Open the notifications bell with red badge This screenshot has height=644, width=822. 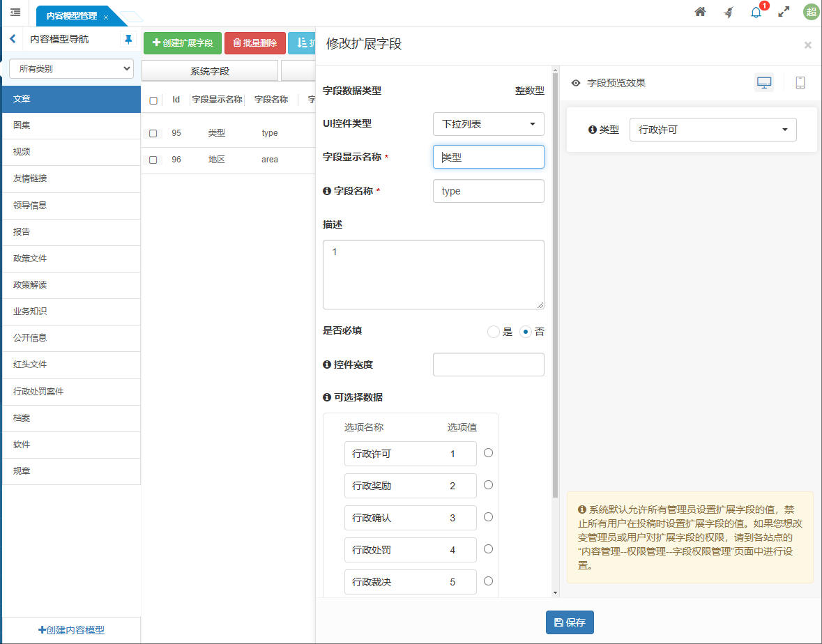pos(756,13)
